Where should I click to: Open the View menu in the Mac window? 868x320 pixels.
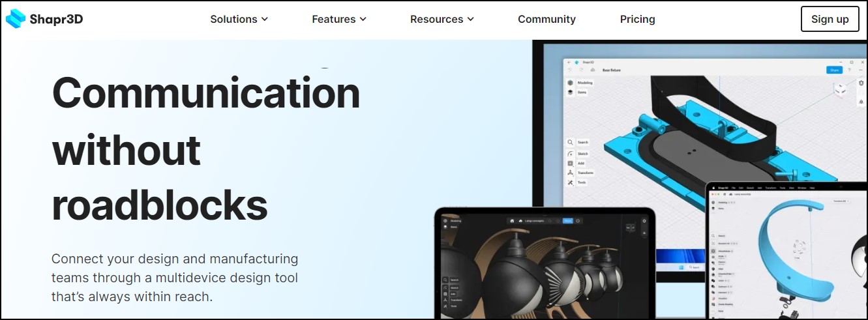pos(791,188)
